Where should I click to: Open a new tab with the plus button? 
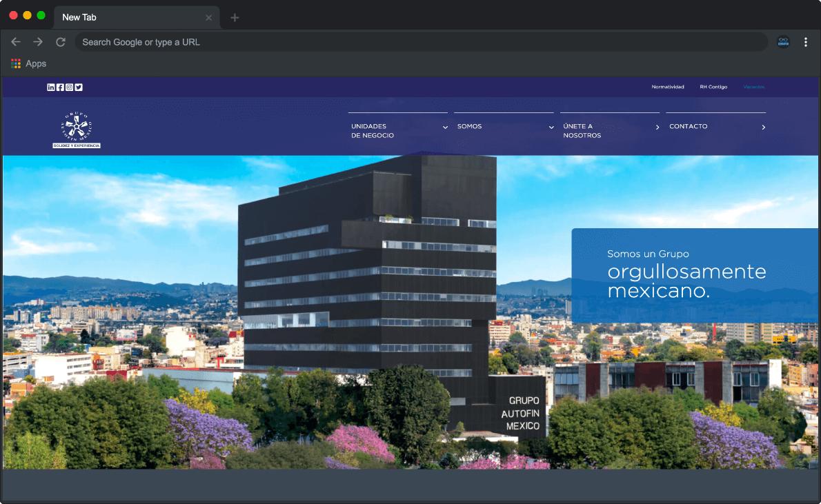(235, 18)
